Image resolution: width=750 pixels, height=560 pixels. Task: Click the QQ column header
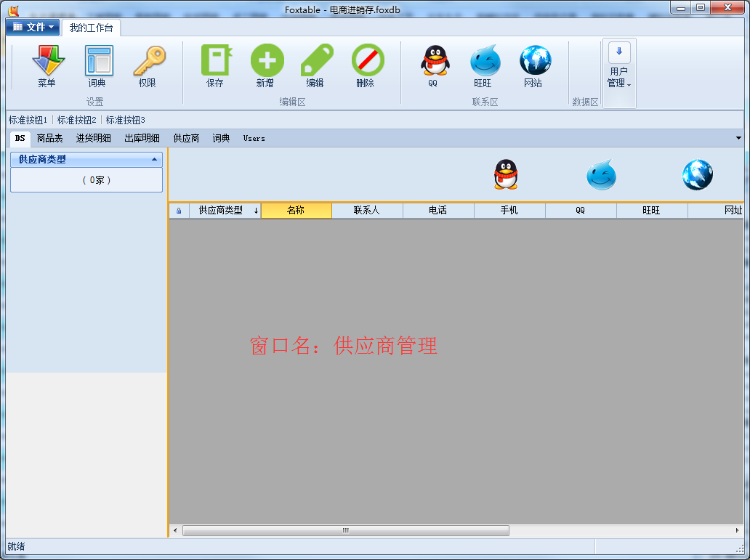(581, 211)
